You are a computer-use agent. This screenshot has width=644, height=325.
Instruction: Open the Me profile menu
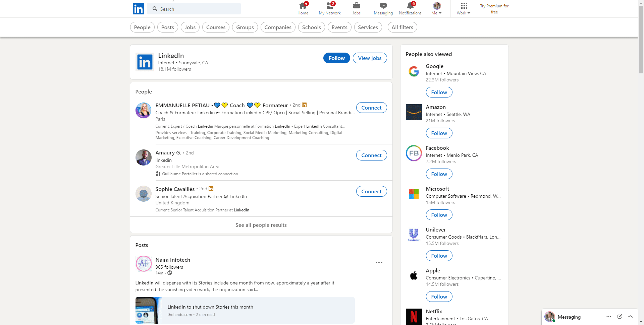point(437,9)
